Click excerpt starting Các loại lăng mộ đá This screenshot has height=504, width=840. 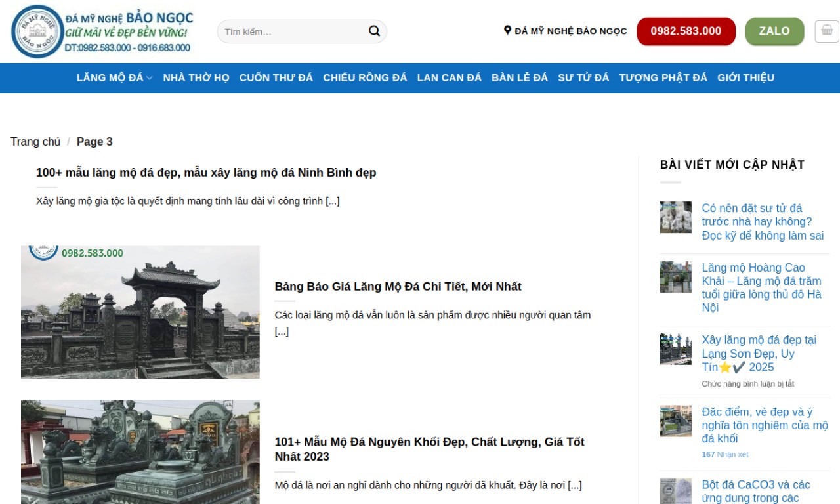[x=433, y=323]
